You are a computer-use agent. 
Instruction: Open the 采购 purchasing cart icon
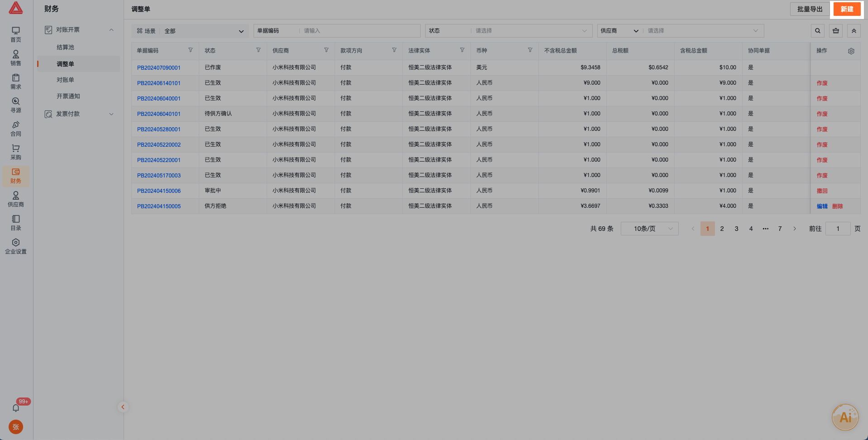tap(16, 152)
